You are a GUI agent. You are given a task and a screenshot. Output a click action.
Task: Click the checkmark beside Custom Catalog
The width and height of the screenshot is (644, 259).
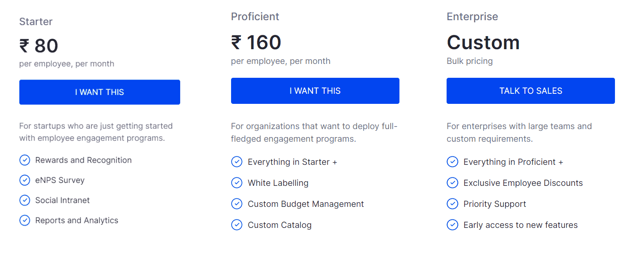click(237, 225)
